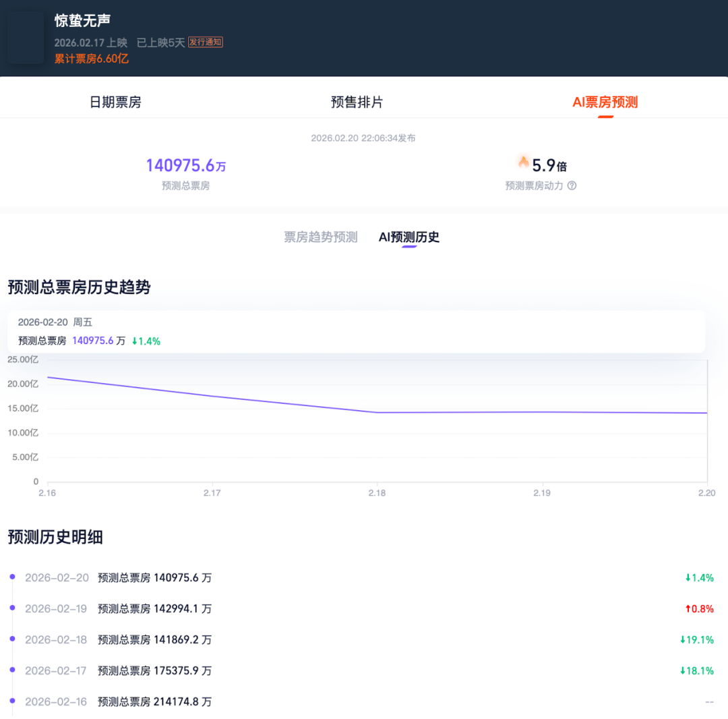728x719 pixels.
Task: Open the 发行通知 badge
Action: [x=205, y=42]
